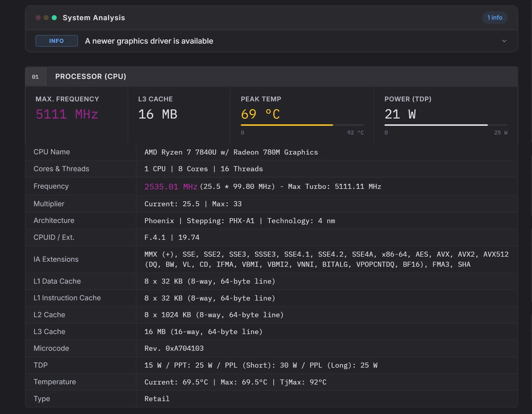532x414 pixels.
Task: Select the IA Extensions row
Action: 272,259
